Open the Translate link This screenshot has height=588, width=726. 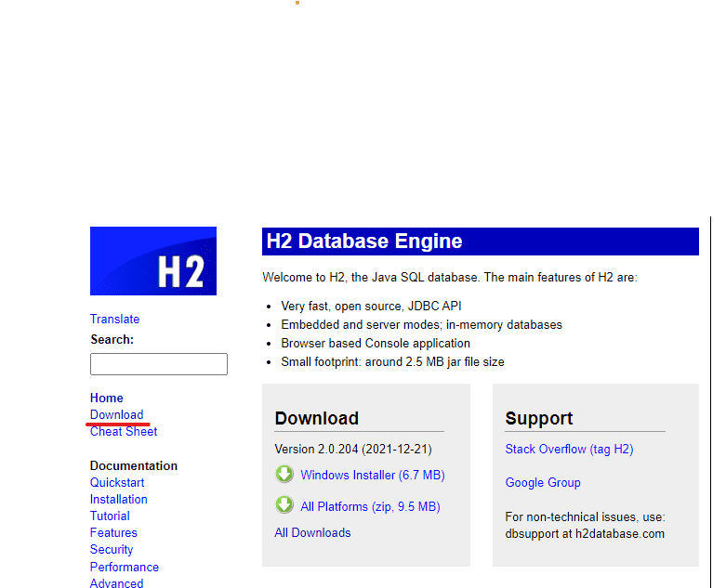pyautogui.click(x=115, y=320)
